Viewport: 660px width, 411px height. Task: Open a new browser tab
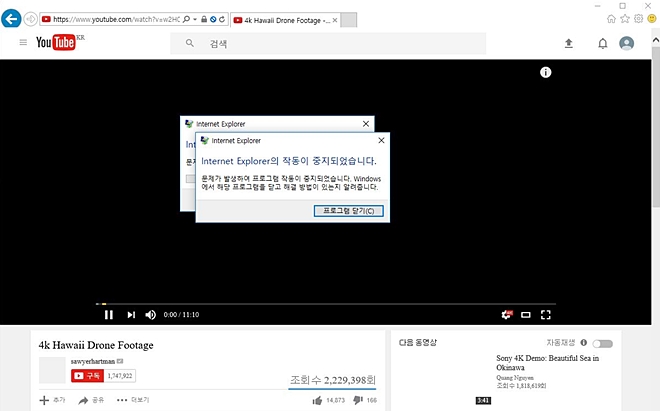pyautogui.click(x=349, y=20)
